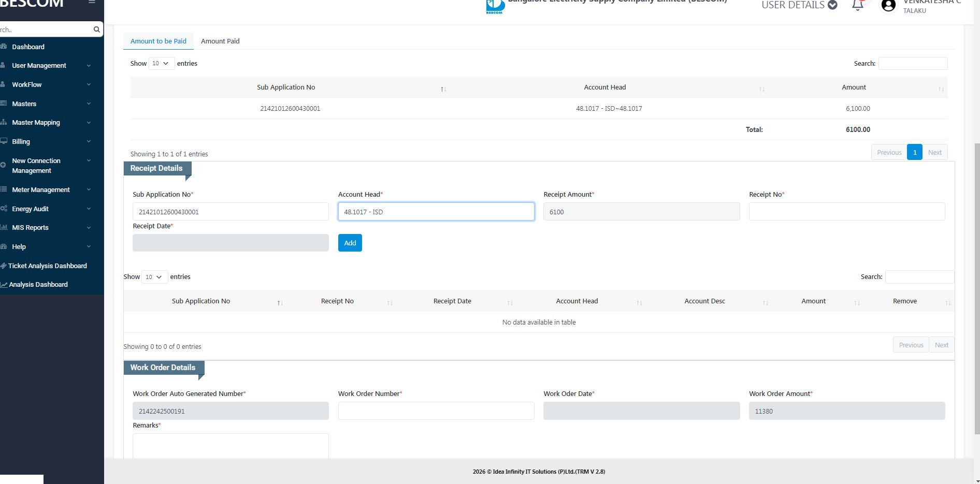
Task: Click the Work Order Number input field
Action: 436,411
